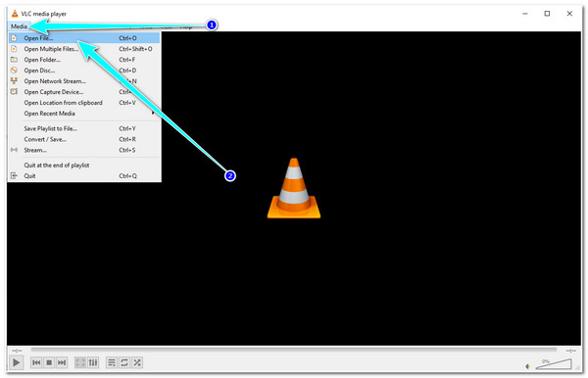Screen dimensions: 588x378
Task: Toggle random shuffle playback
Action: (137, 362)
